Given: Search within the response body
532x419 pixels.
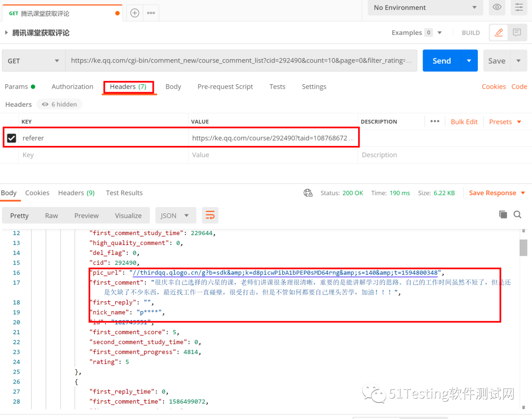Looking at the screenshot, I should pos(517,214).
